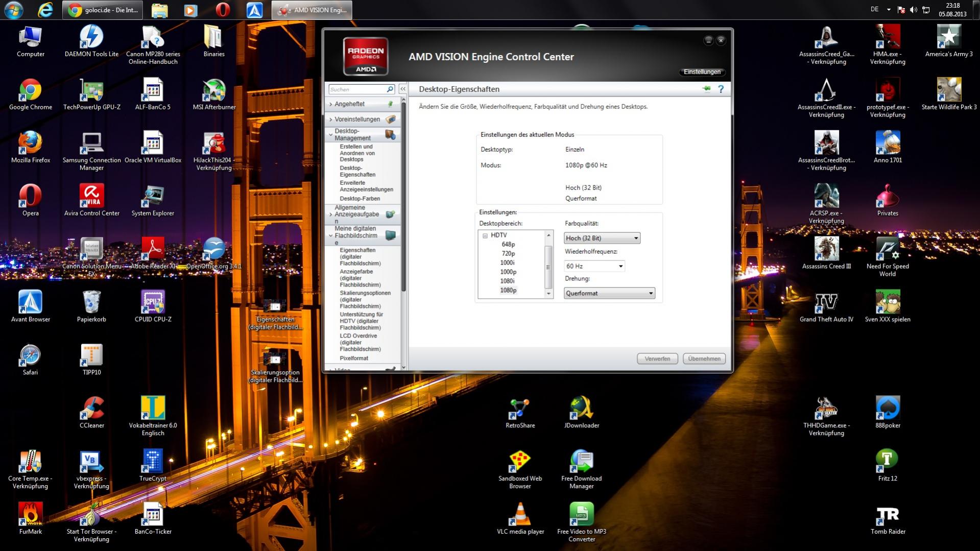Select the Oracle VM VirtualBox desktop icon
Viewport: 980px width, 551px height.
153,148
